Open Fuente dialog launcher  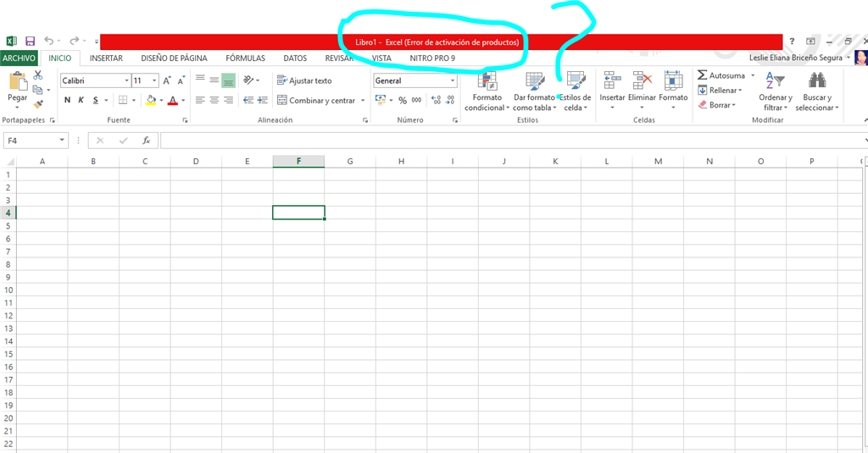click(x=185, y=120)
